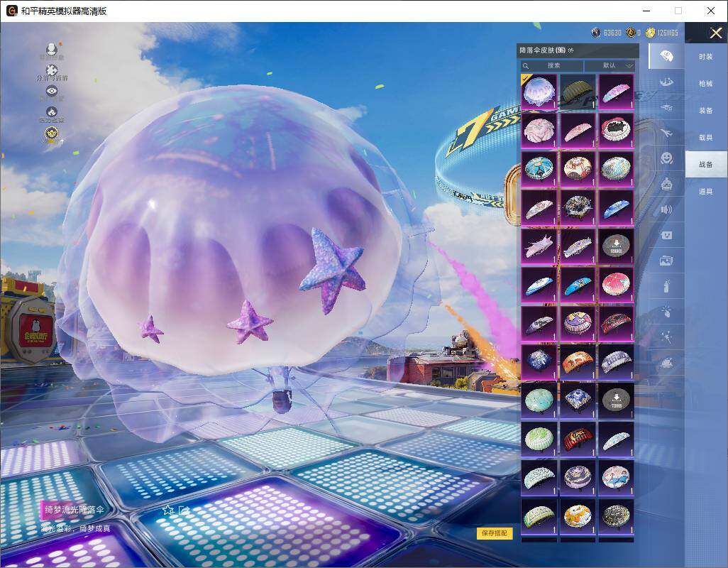Toggle the favorite star for this parachute
The image size is (728, 568).
[168, 510]
